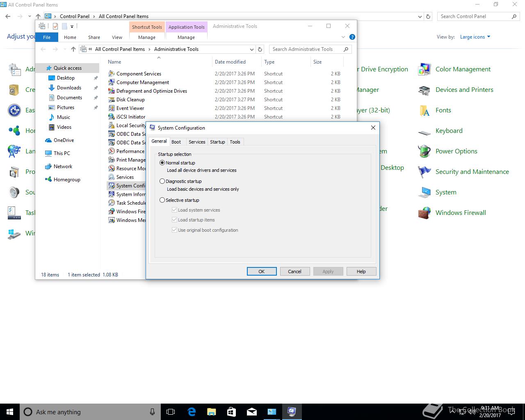The image size is (525, 420).
Task: Click Search Control Panel field
Action: click(x=478, y=16)
